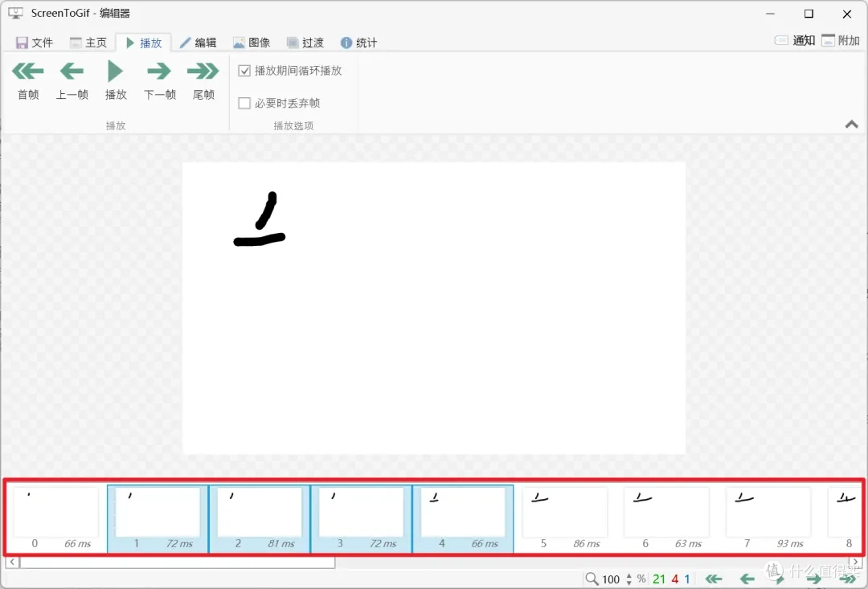Click the ScreenToGif app icon in title bar
Image resolution: width=868 pixels, height=589 pixels.
15,13
